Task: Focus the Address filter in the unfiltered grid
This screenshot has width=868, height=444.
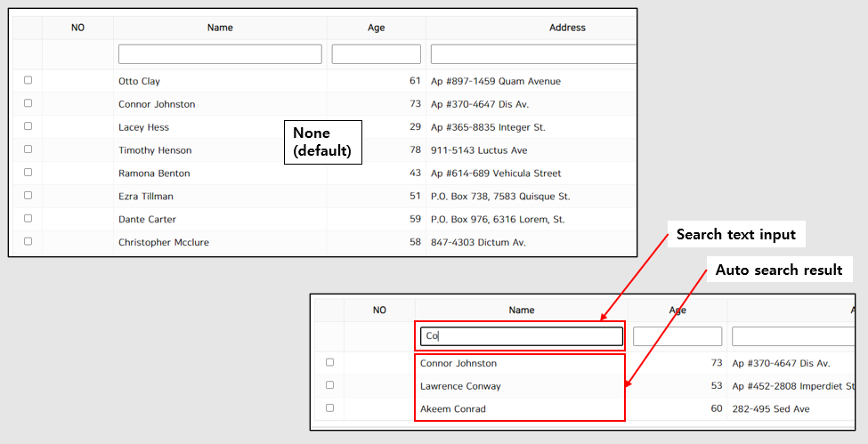Action: coord(533,54)
